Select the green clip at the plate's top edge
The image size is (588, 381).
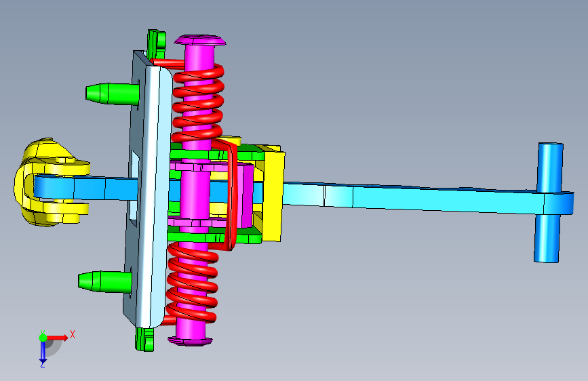pyautogui.click(x=157, y=43)
